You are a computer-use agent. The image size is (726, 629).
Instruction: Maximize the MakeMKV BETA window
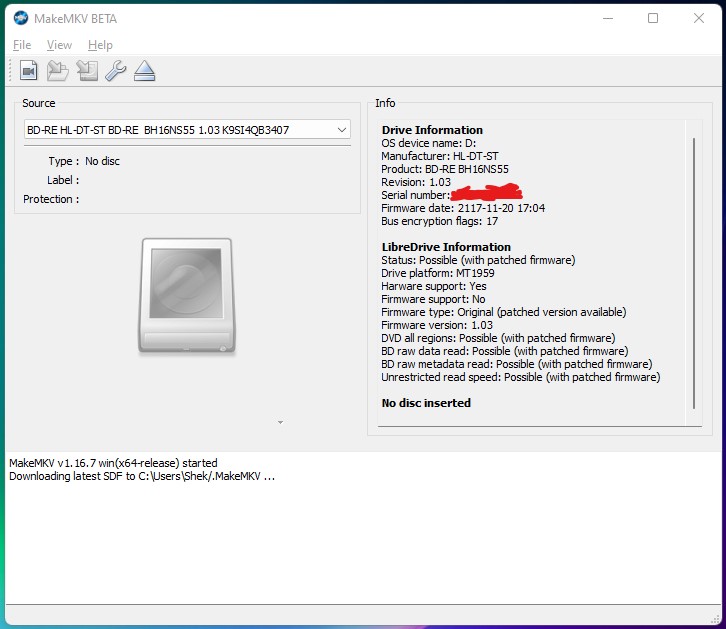[653, 18]
